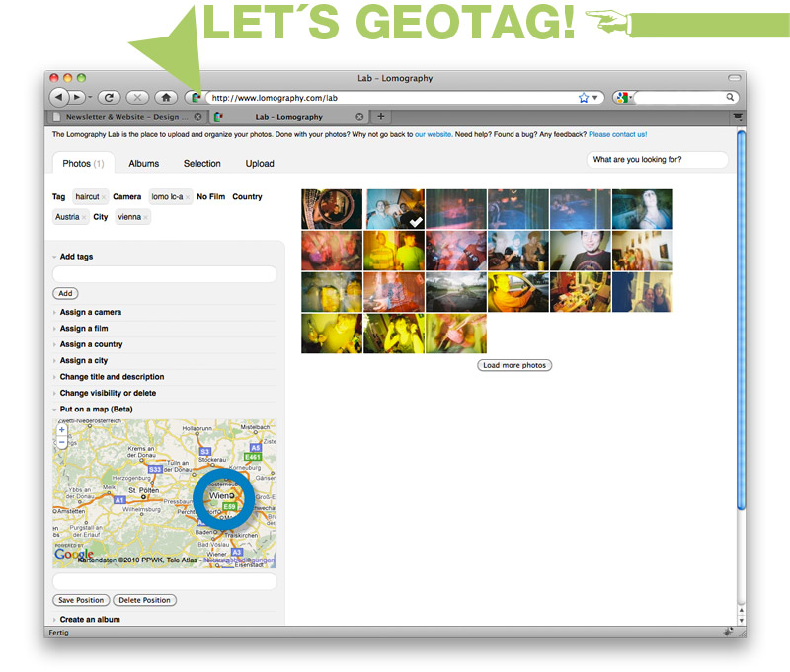790x672 pixels.
Task: Expand the Create an album section
Action: (90, 619)
